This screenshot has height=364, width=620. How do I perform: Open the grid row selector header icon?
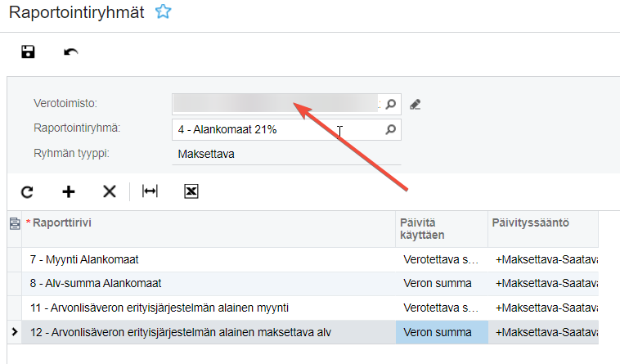14,223
